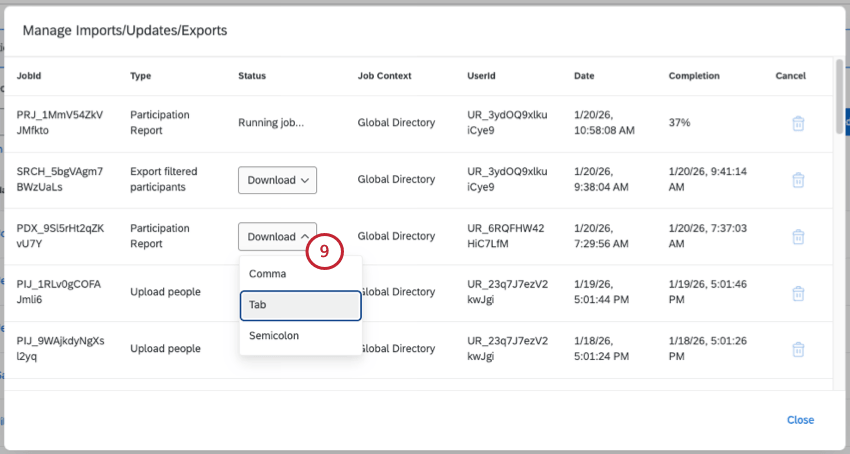Click the Date column header
This screenshot has height=454, width=850.
[584, 76]
